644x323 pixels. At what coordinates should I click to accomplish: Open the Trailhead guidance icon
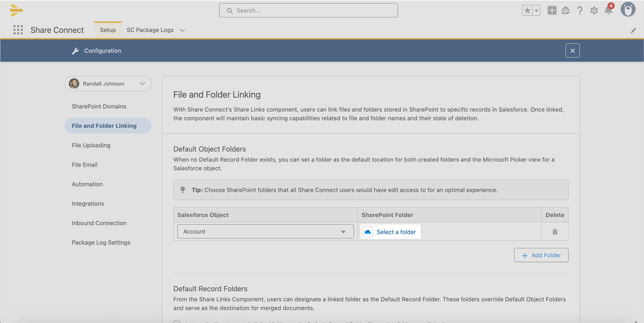(x=566, y=10)
